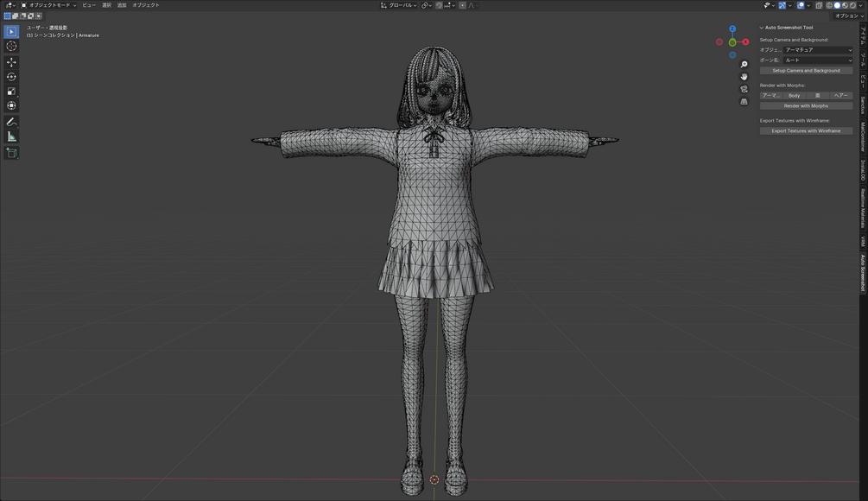Switch to wireframe viewport shading
The width and height of the screenshot is (868, 501).
(829, 5)
